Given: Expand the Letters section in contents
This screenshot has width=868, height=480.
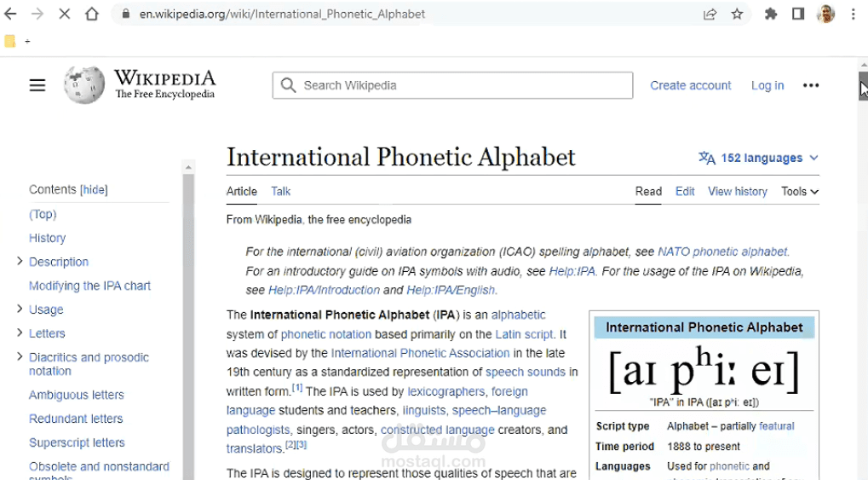Looking at the screenshot, I should [20, 333].
